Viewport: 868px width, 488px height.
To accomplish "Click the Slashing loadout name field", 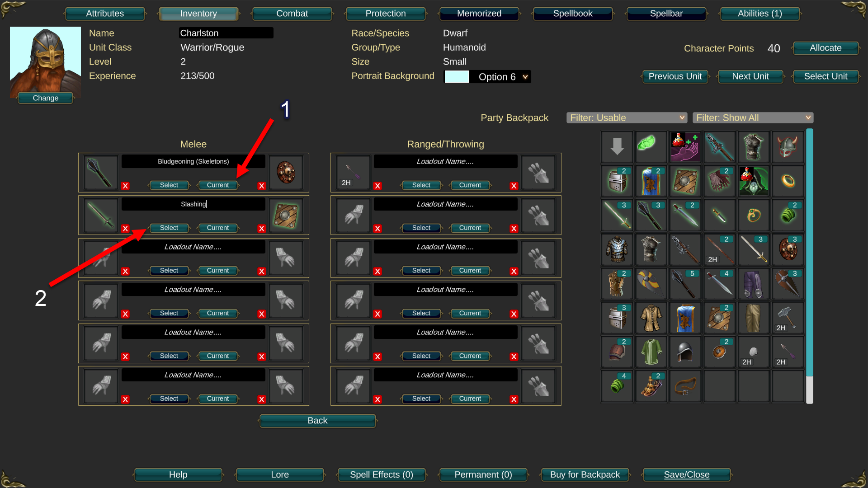I will click(x=193, y=204).
